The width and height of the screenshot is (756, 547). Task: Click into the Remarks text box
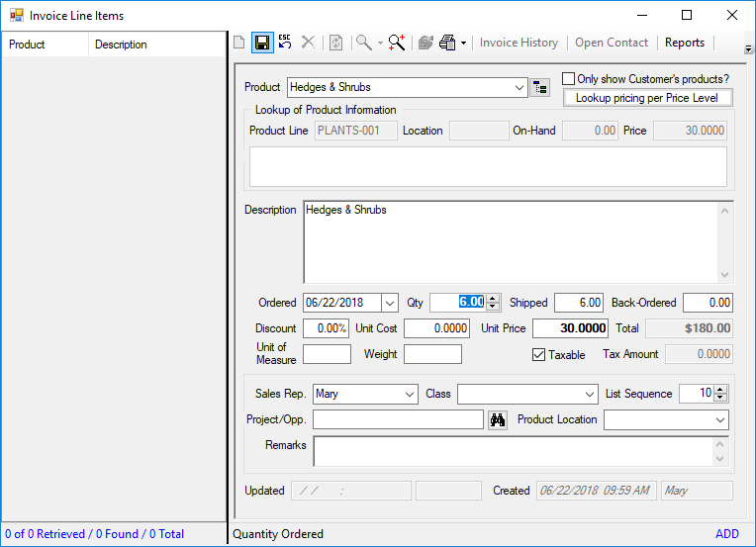pos(513,452)
